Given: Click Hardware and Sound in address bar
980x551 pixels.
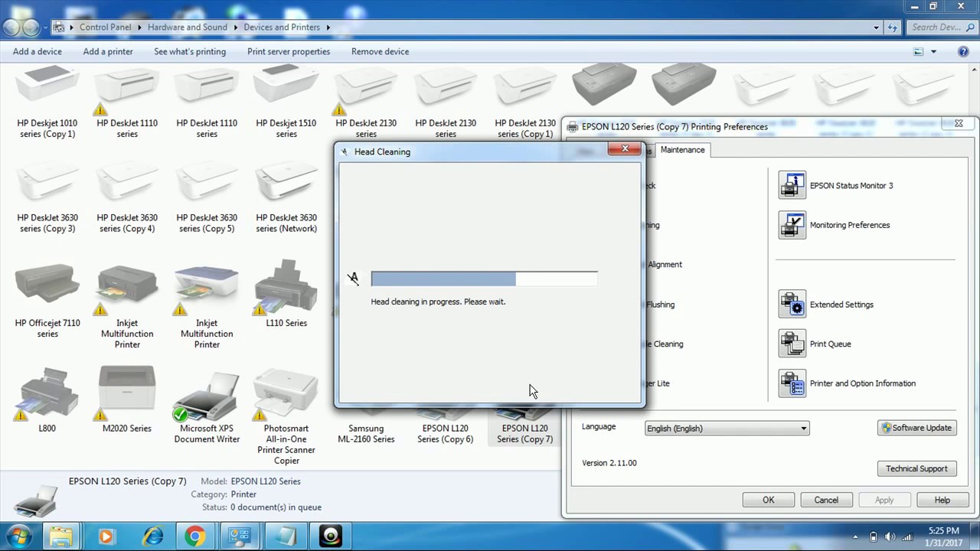Looking at the screenshot, I should 188,27.
